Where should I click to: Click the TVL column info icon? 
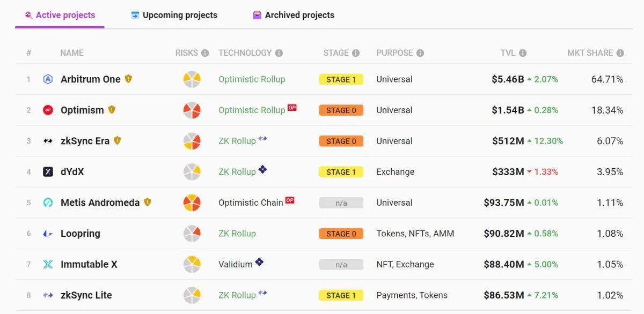coord(523,53)
